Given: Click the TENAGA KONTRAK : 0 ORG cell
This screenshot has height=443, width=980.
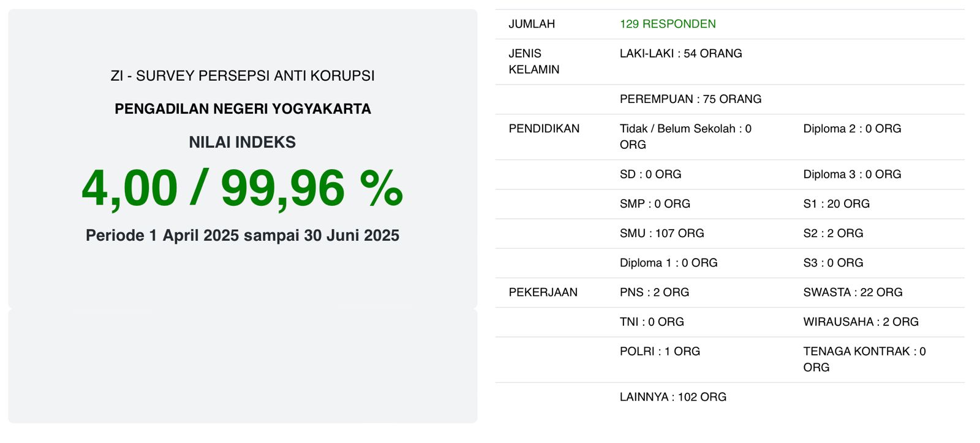Looking at the screenshot, I should (864, 359).
